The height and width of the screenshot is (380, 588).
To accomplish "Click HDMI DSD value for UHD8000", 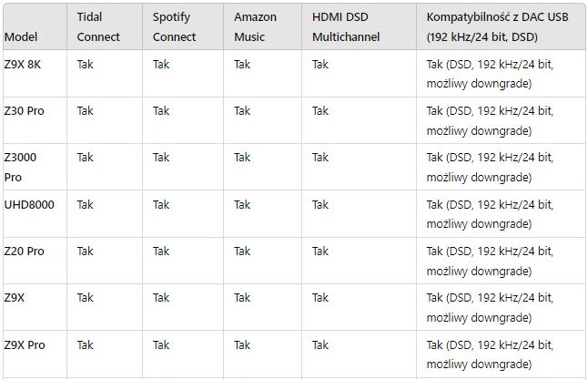I will 320,205.
